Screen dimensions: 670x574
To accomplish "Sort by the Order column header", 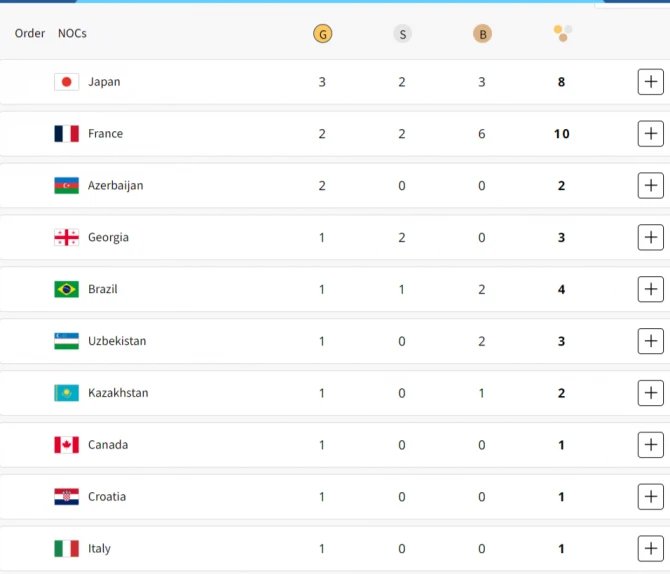I will pyautogui.click(x=29, y=33).
